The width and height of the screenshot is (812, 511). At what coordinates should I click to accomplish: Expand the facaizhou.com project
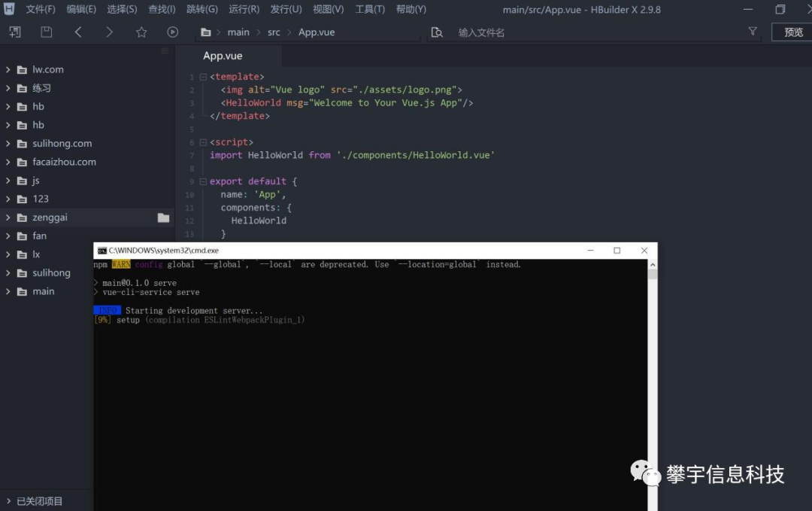(8, 163)
